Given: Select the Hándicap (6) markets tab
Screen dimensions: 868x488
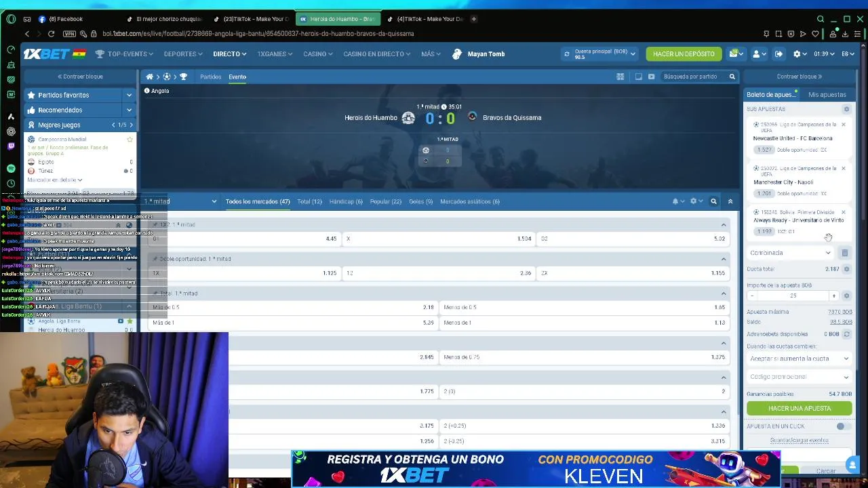Looking at the screenshot, I should (x=346, y=201).
